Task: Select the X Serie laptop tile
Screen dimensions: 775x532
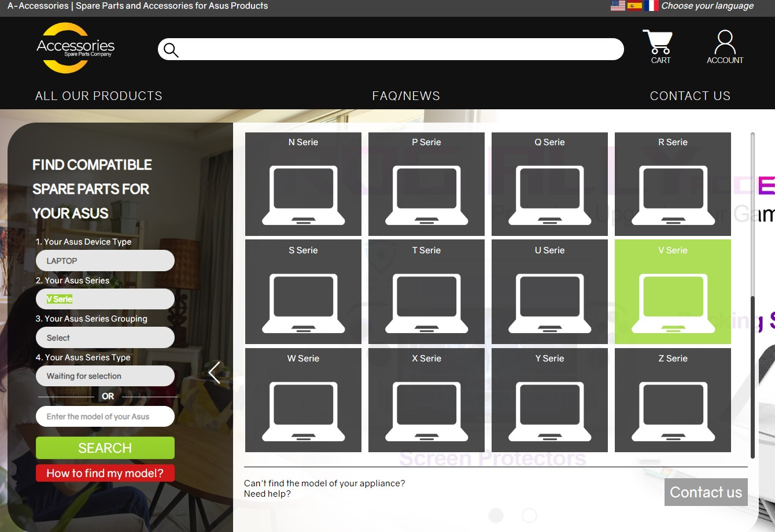Action: [x=426, y=400]
